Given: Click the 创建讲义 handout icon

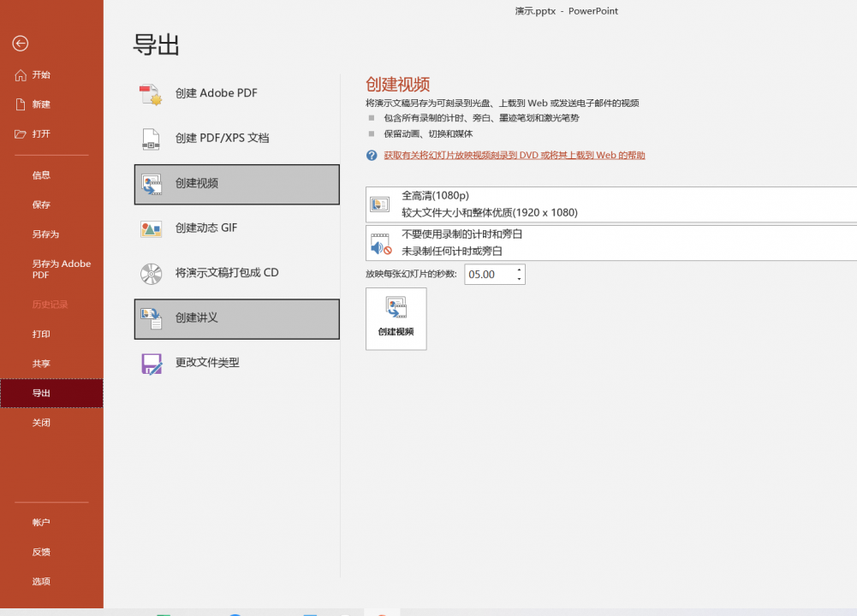Looking at the screenshot, I should (151, 318).
